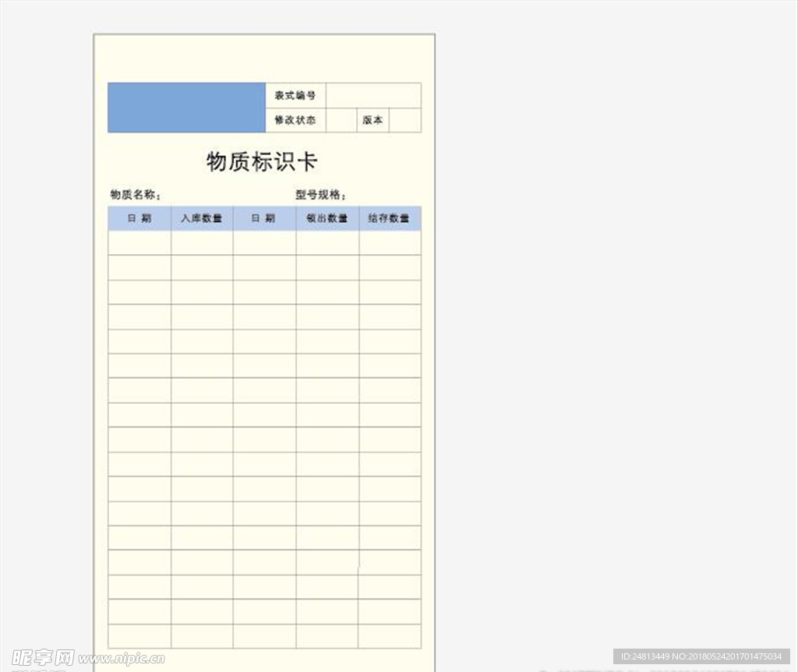
Task: Select the 日期 header left of 领出数量
Action: tap(265, 218)
